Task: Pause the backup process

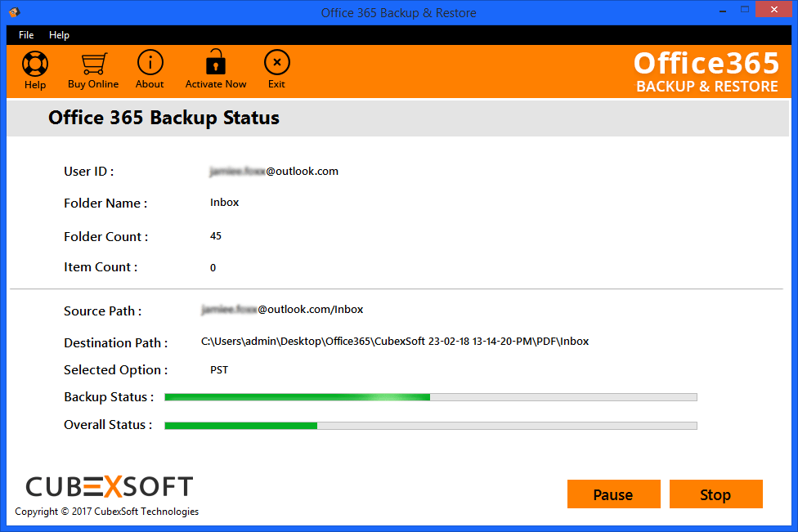Action: click(613, 494)
